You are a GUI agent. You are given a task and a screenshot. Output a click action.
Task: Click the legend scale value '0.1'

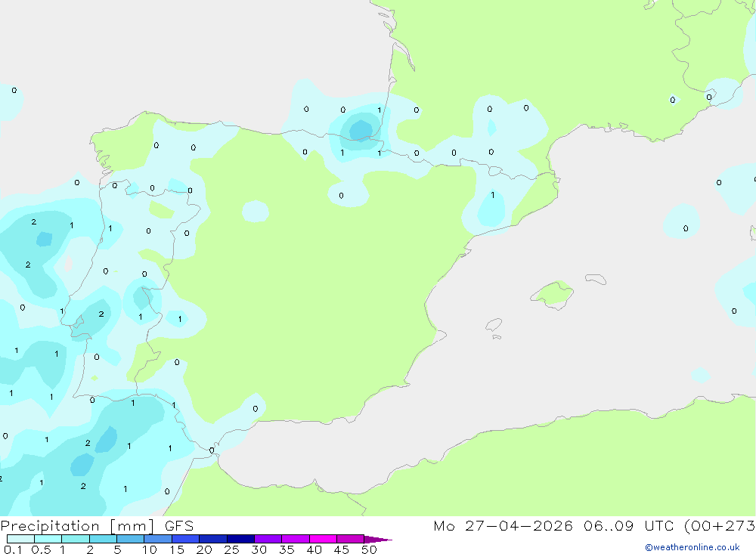13,549
